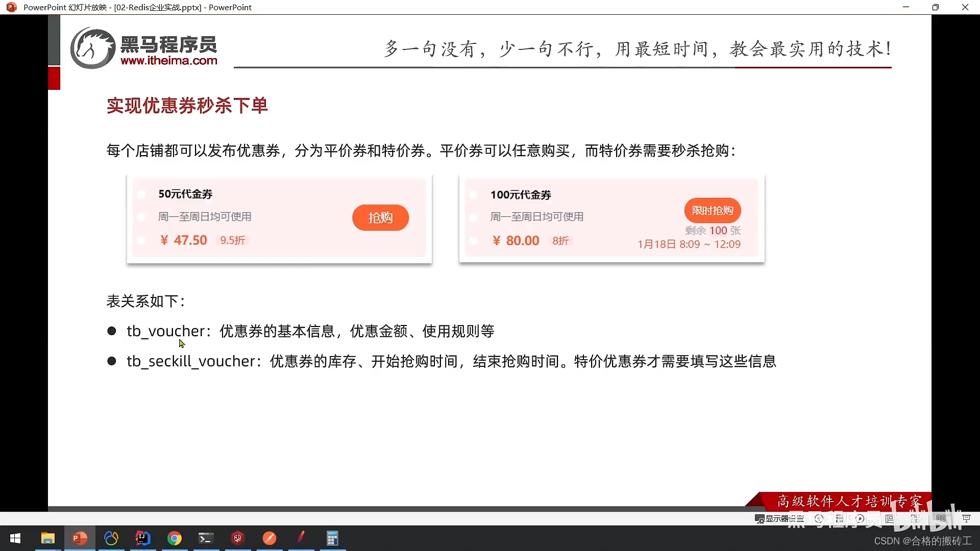Open File Explorer from the taskbar
Screen dimensions: 980x551
[x=47, y=538]
